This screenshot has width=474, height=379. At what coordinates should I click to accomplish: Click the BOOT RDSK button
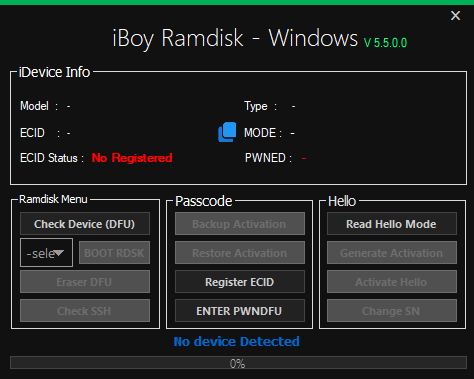coord(114,253)
